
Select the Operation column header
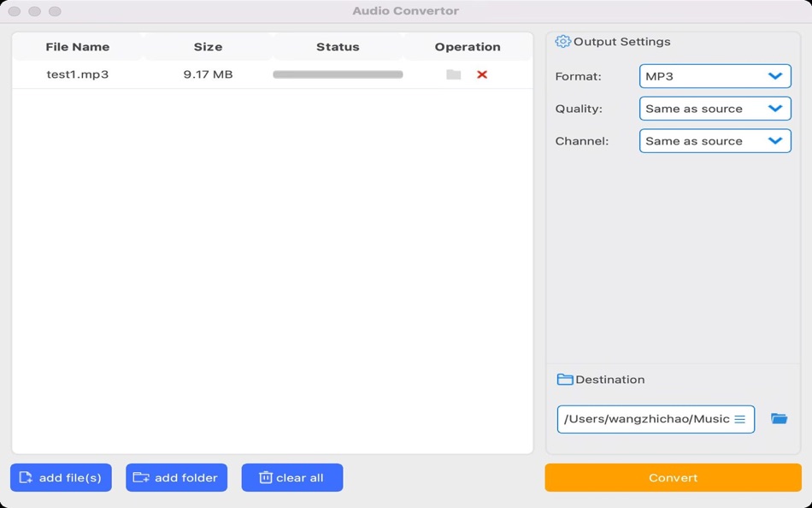[466, 47]
